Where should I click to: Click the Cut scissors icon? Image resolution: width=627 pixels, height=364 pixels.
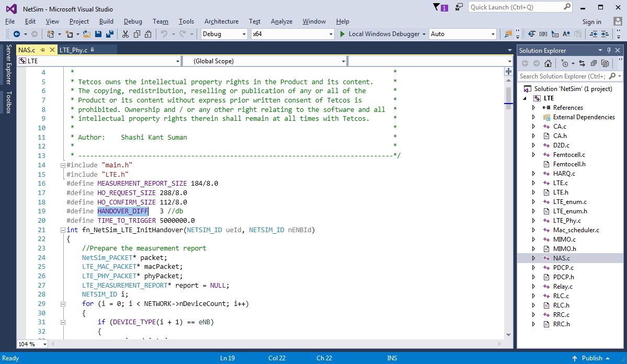[126, 34]
